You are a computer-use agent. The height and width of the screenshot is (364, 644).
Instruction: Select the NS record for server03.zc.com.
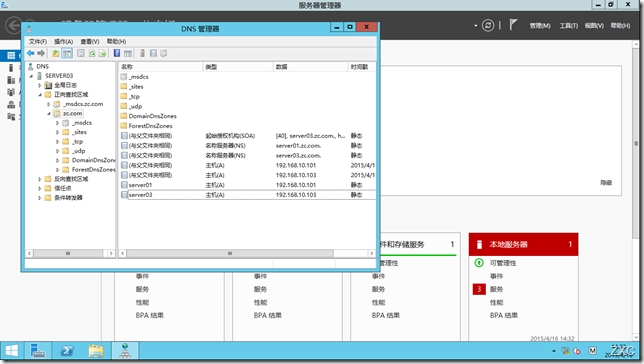tap(248, 155)
